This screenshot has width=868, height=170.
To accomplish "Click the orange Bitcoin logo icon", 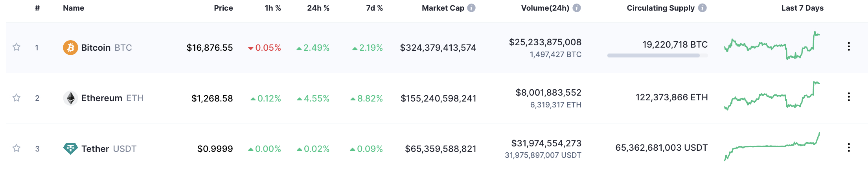I will point(70,48).
